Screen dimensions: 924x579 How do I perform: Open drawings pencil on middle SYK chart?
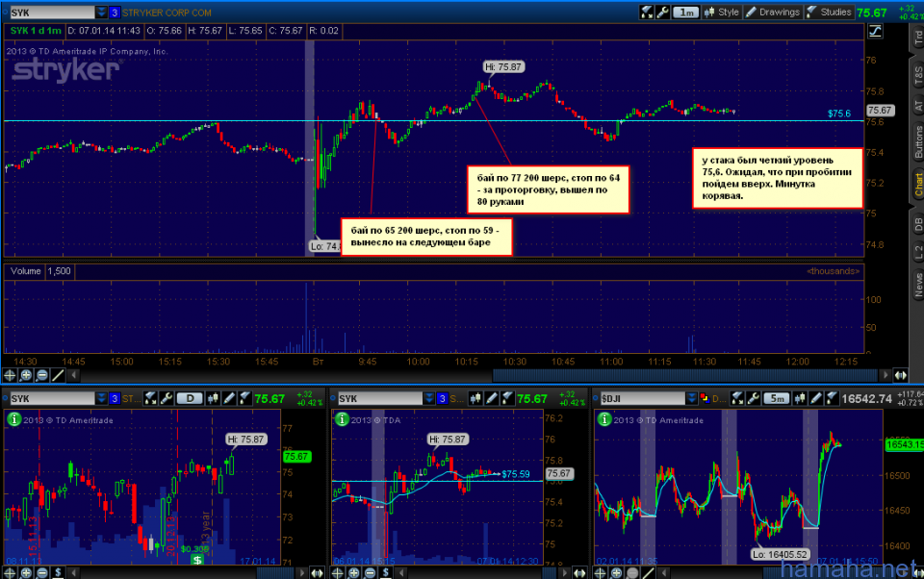492,399
